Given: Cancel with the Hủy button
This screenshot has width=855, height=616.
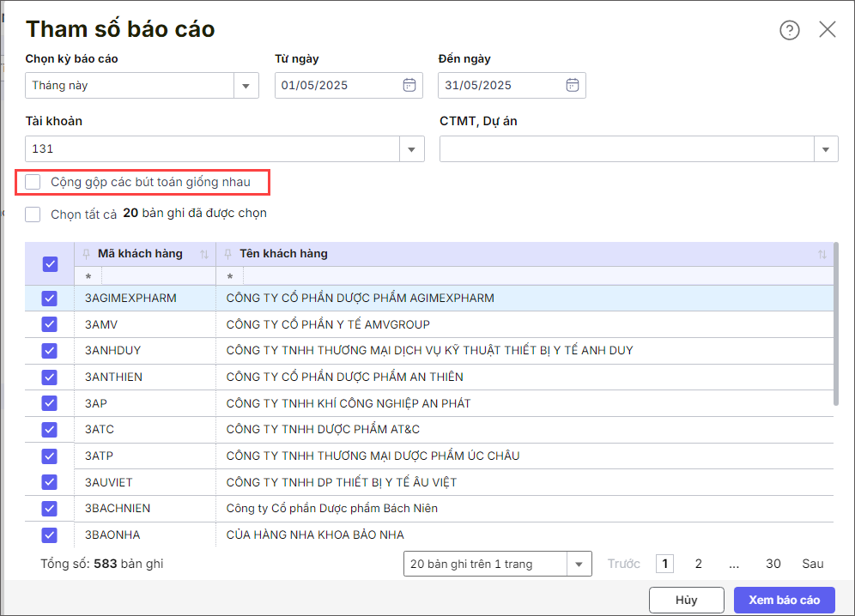Looking at the screenshot, I should tap(686, 600).
